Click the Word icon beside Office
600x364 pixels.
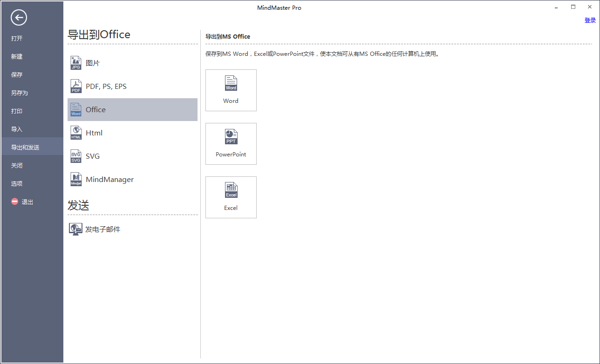click(x=76, y=109)
